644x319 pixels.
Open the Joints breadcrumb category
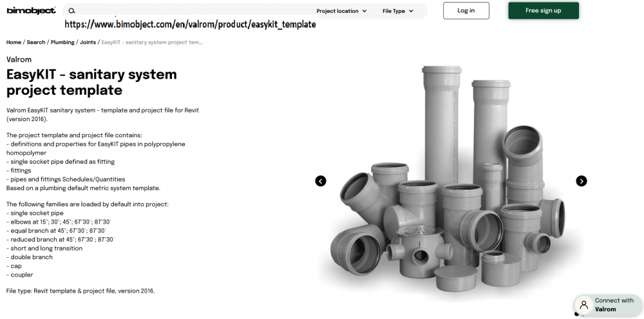(x=88, y=43)
